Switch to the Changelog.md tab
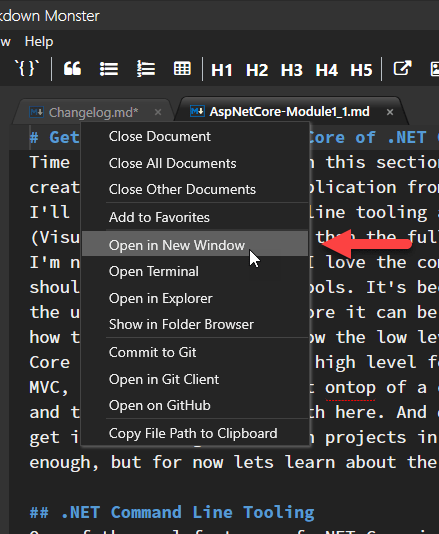Viewport: 439px width, 534px height. (93, 112)
